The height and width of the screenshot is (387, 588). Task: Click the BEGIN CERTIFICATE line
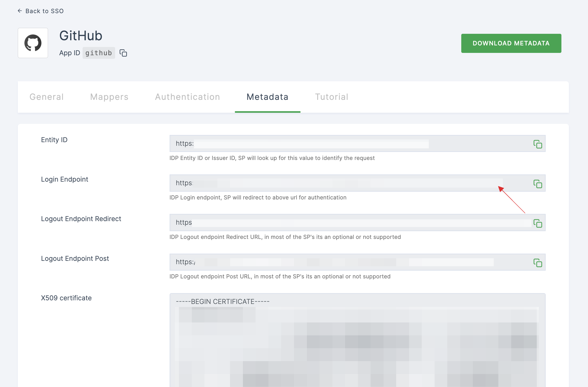[223, 301]
